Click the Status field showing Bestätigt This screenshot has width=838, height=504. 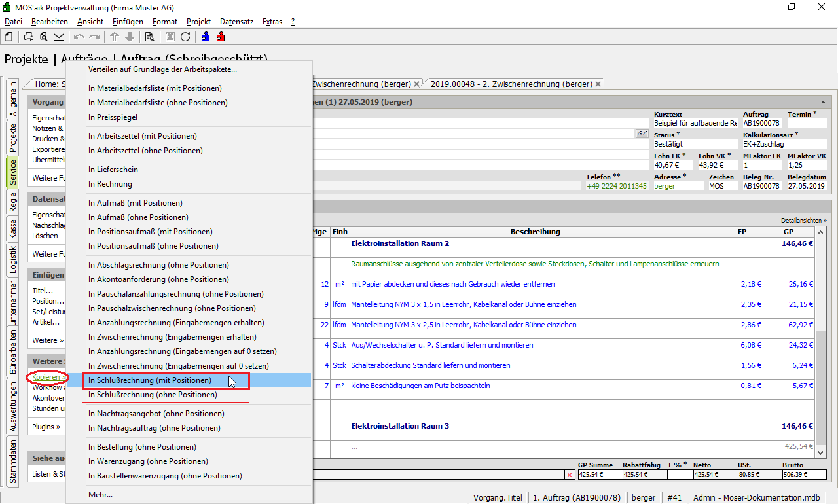694,144
